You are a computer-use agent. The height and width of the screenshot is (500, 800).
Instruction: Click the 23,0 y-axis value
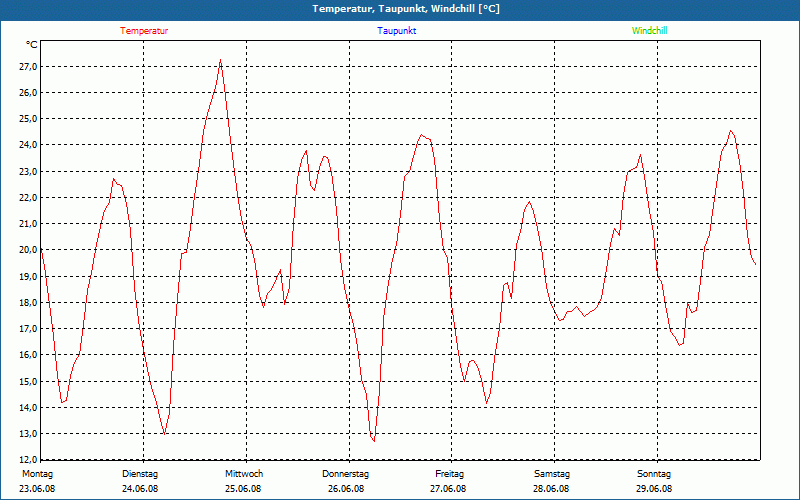pyautogui.click(x=29, y=171)
